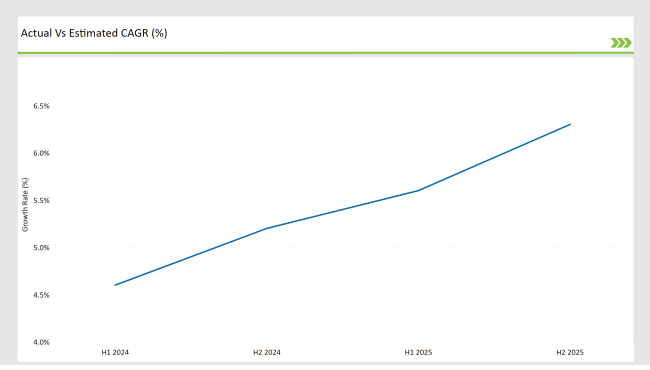Click the 5.0% y-axis tick label

coord(41,248)
